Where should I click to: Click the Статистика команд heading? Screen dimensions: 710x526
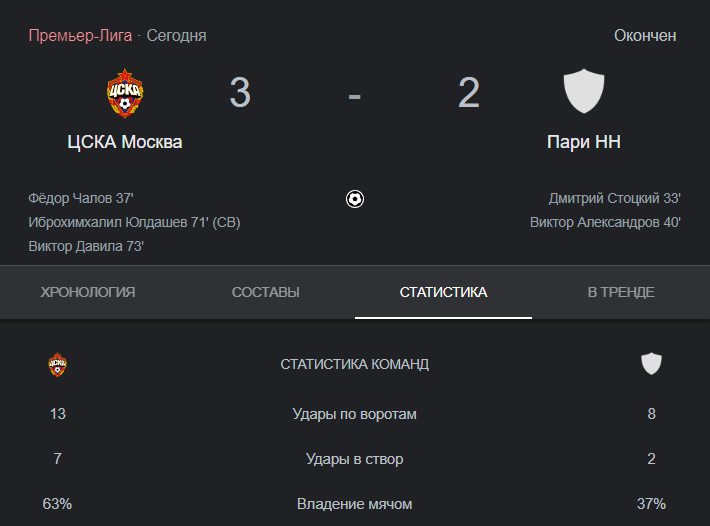click(355, 364)
